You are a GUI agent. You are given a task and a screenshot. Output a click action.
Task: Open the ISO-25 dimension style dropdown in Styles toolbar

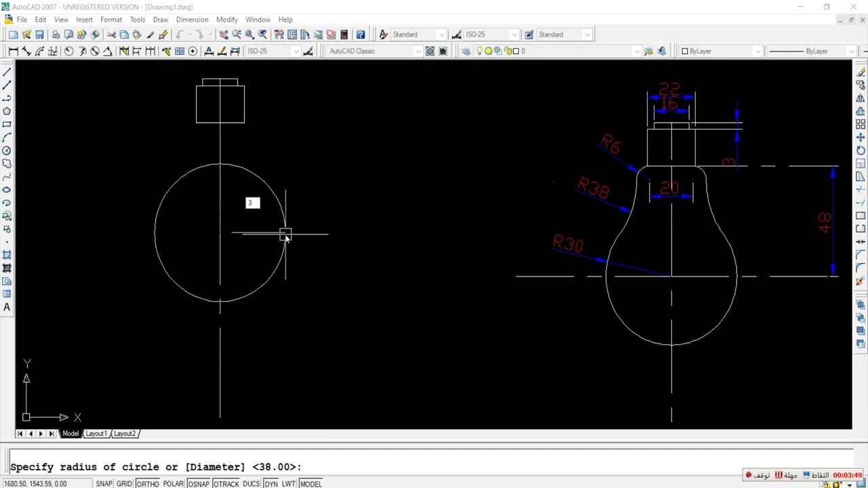tap(514, 35)
